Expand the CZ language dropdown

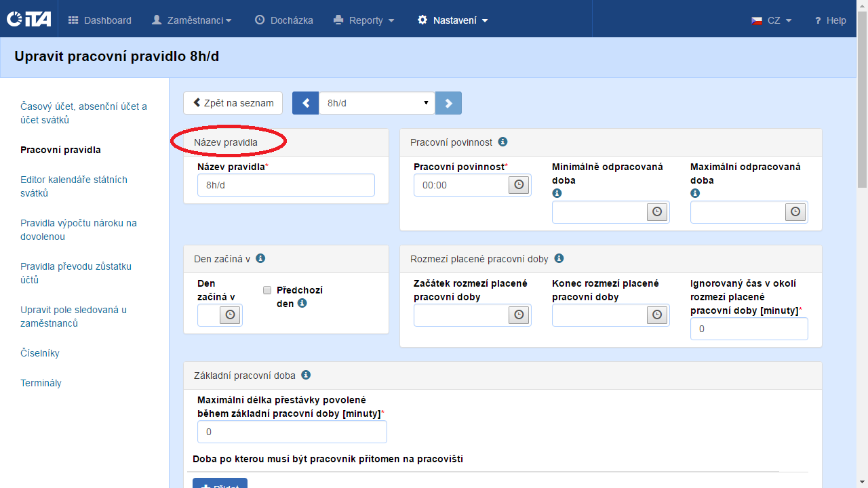pyautogui.click(x=772, y=20)
